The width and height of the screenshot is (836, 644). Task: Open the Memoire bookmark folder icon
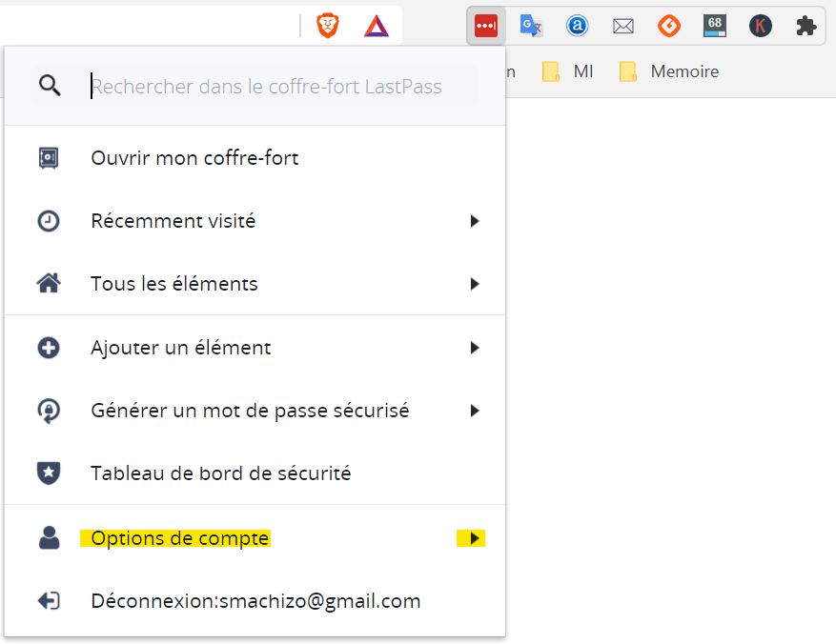[628, 71]
